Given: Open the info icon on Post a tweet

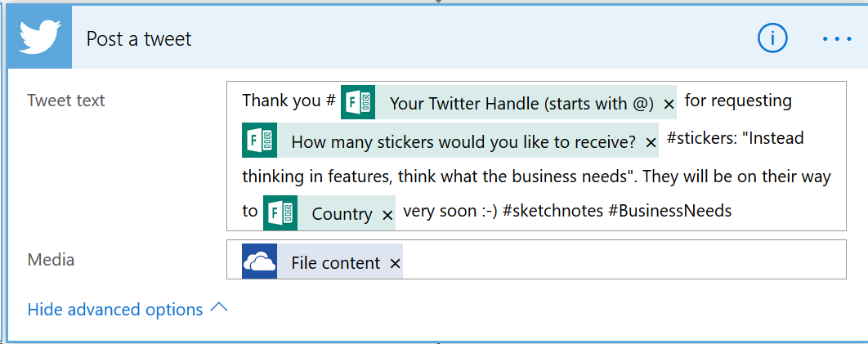Looking at the screenshot, I should click(772, 38).
